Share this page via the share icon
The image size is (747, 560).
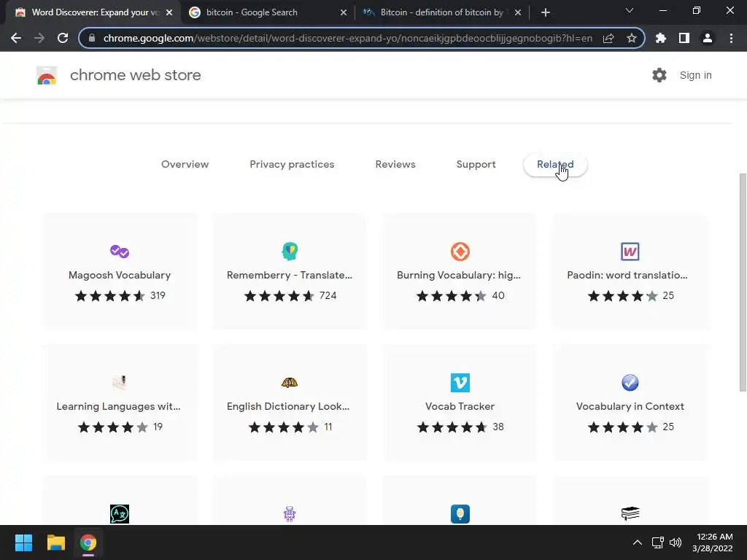click(x=608, y=38)
